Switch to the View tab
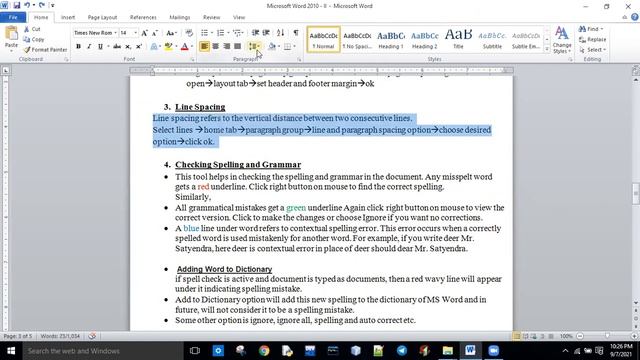This screenshot has height=360, width=640. (239, 17)
